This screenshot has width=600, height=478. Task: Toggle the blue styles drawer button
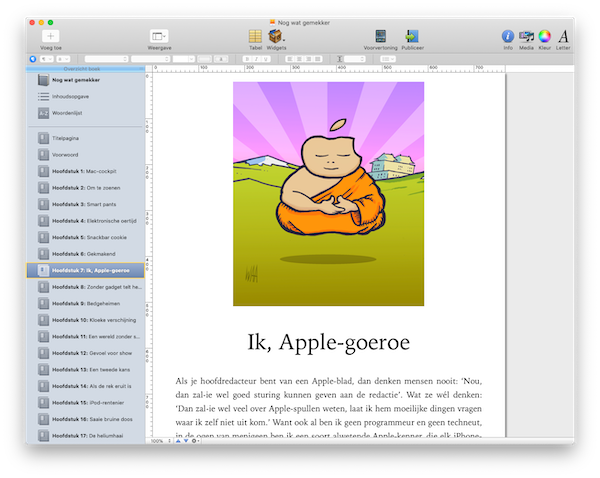[x=33, y=59]
